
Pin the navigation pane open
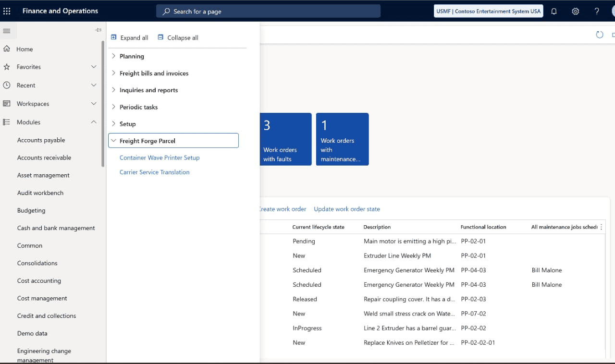(98, 30)
